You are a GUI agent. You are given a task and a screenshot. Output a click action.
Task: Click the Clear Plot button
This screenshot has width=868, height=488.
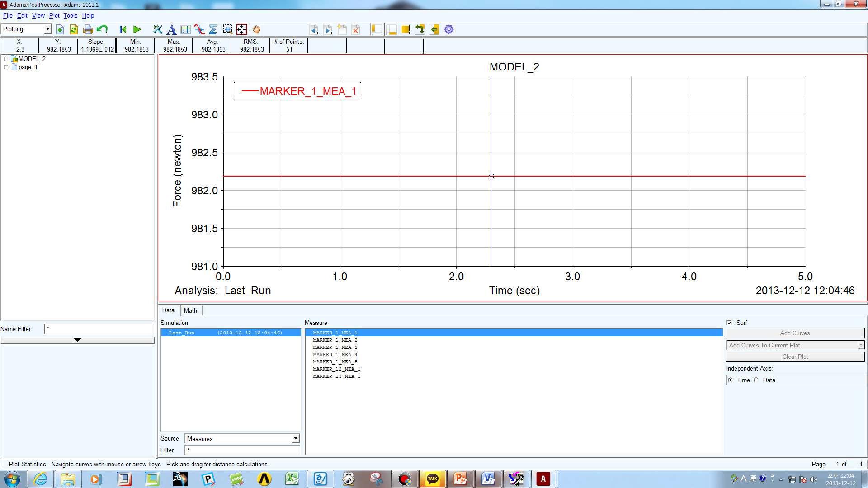[795, 357]
